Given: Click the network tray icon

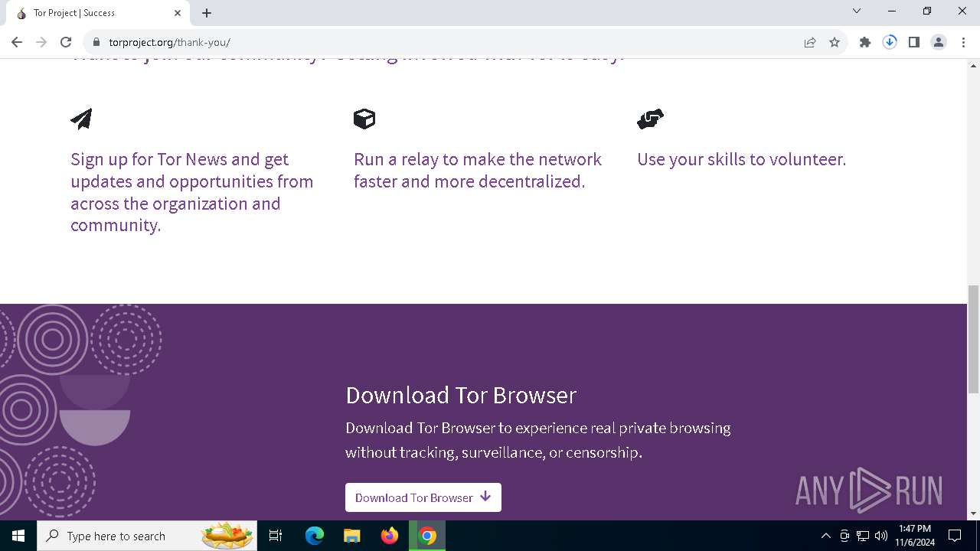Looking at the screenshot, I should (863, 536).
